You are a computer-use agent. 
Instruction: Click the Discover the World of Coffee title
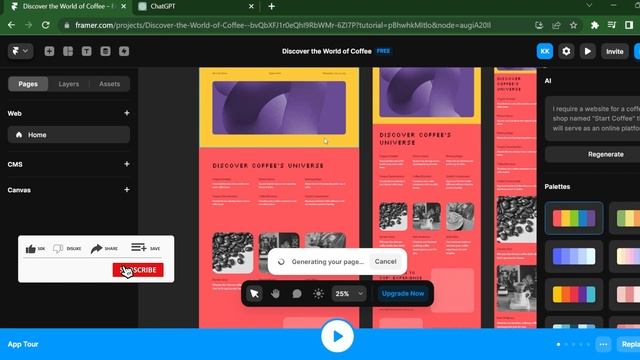click(x=327, y=51)
